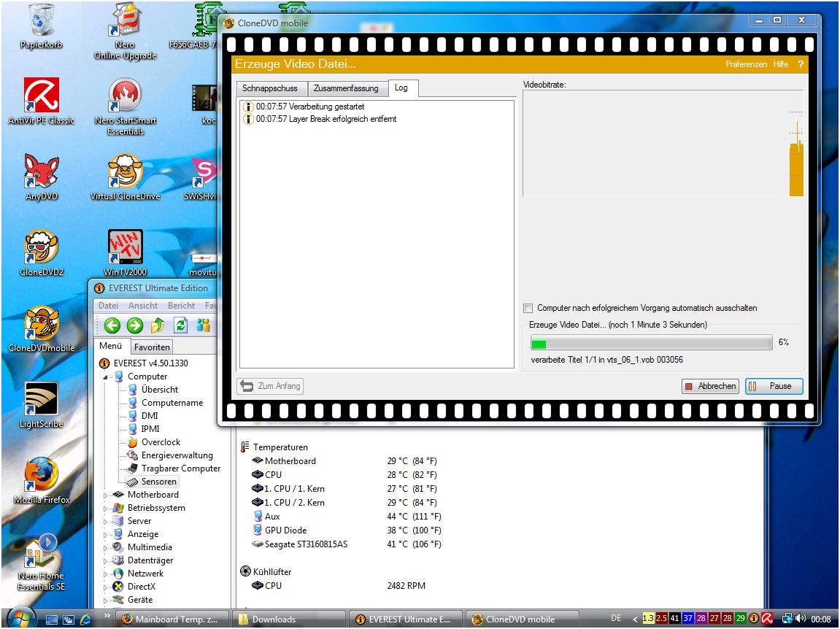Screen dimensions: 840x629
Task: Switch to the Zusammenfassung tab
Action: click(x=346, y=88)
